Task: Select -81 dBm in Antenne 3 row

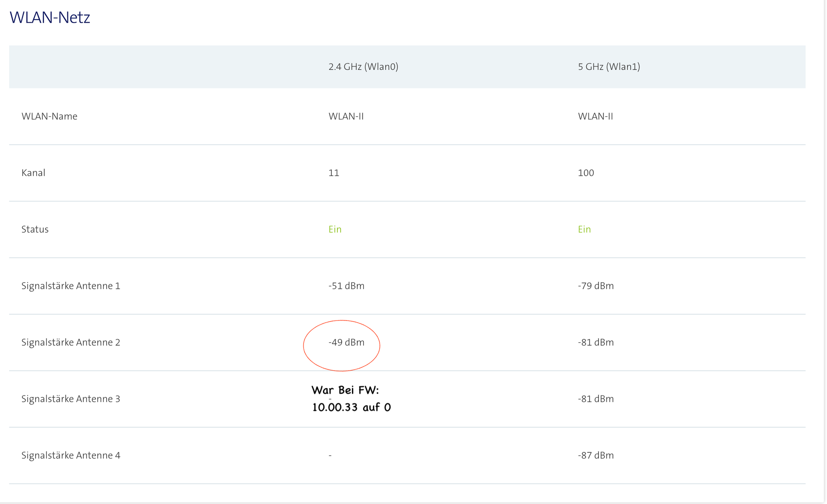Action: point(596,399)
